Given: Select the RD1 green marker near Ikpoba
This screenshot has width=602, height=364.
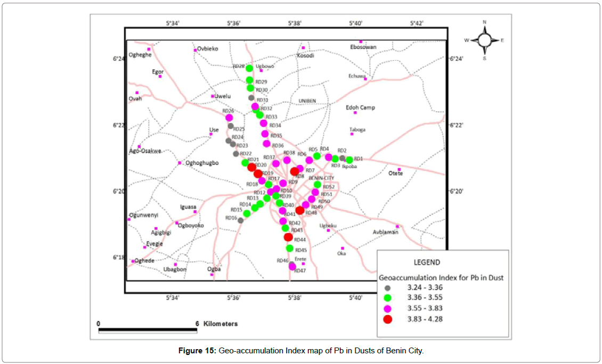Looking at the screenshot, I should point(349,160).
